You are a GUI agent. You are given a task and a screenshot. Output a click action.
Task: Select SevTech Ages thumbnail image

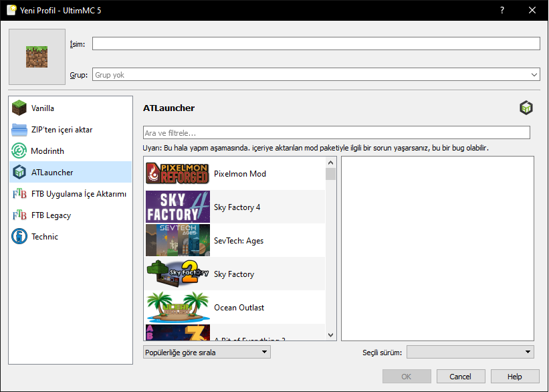click(x=177, y=240)
